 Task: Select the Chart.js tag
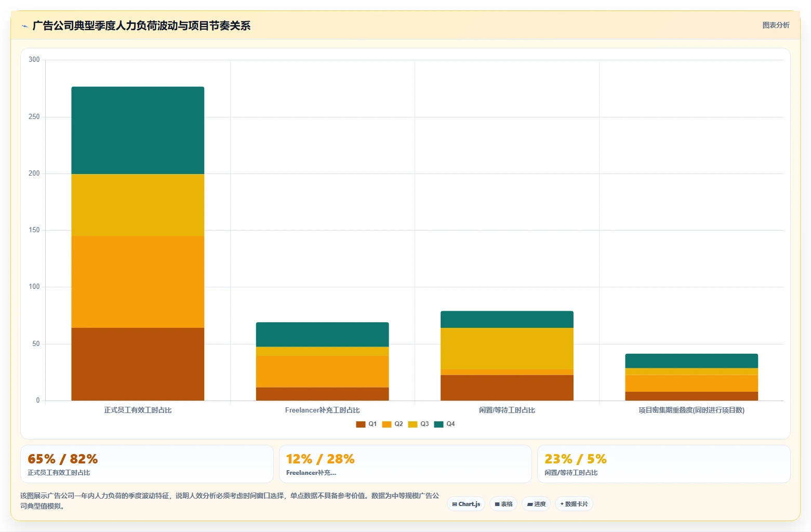pyautogui.click(x=466, y=504)
